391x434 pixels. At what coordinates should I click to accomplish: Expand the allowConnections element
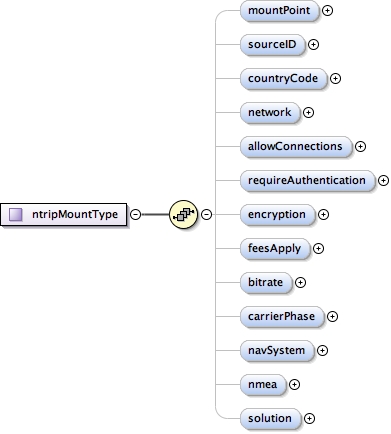pyautogui.click(x=360, y=146)
